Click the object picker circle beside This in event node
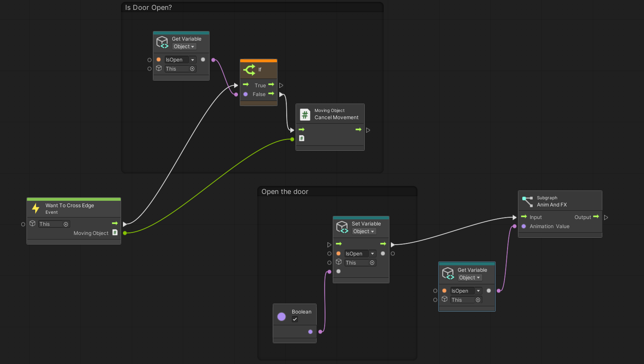This screenshot has height=364, width=644. (66, 224)
